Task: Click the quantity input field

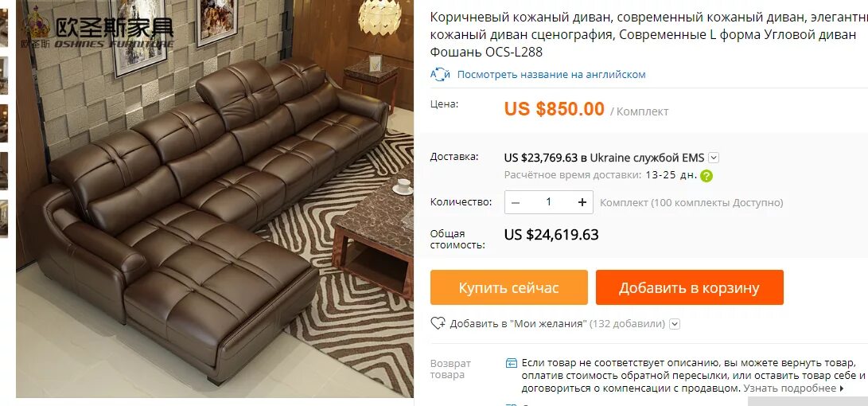Action: coord(549,203)
